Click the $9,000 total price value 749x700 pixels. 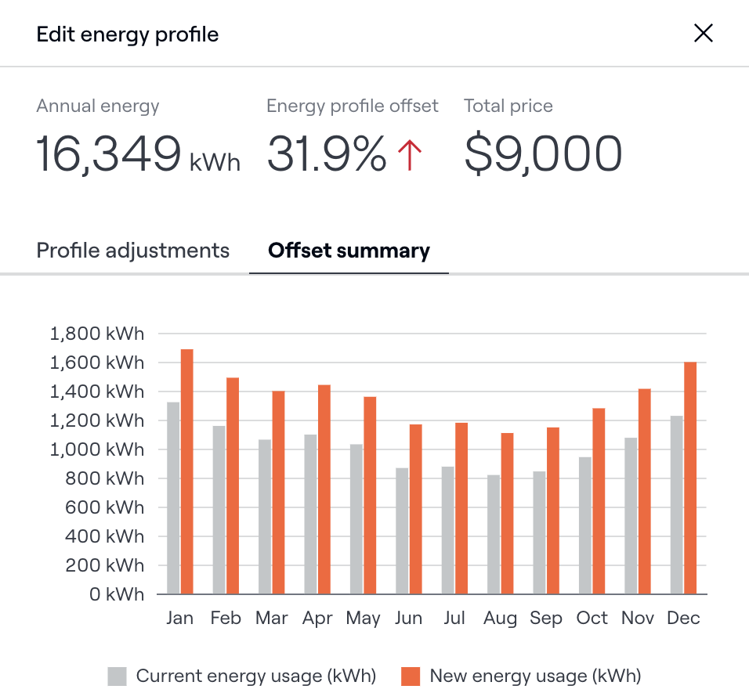click(x=543, y=154)
